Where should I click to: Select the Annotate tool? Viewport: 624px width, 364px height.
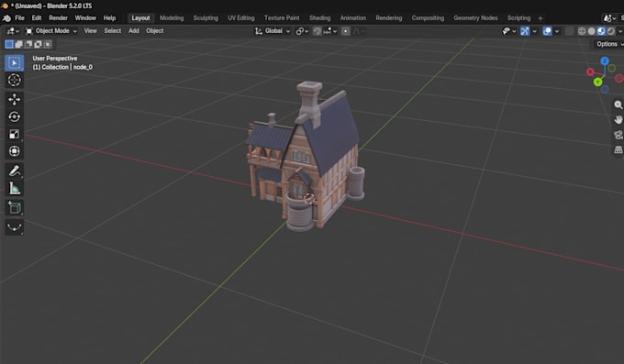[15, 171]
